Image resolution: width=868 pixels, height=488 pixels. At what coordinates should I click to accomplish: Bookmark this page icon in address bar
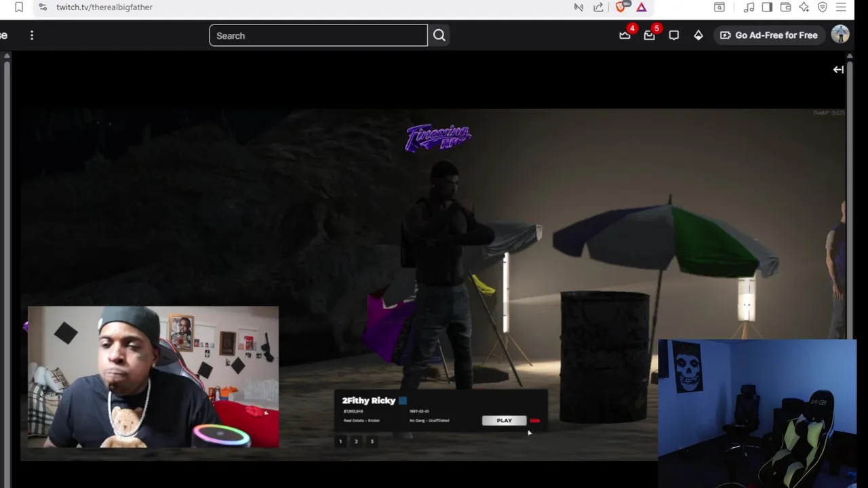click(19, 7)
